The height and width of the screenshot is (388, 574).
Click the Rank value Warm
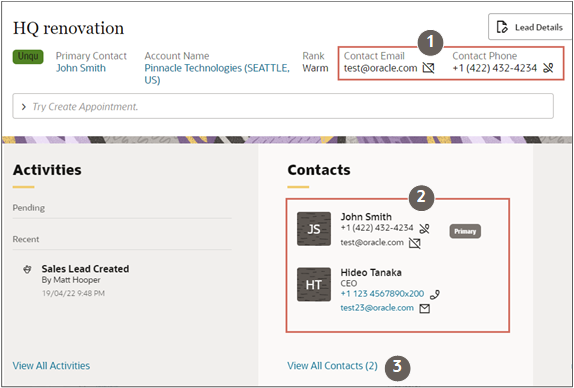(x=315, y=68)
